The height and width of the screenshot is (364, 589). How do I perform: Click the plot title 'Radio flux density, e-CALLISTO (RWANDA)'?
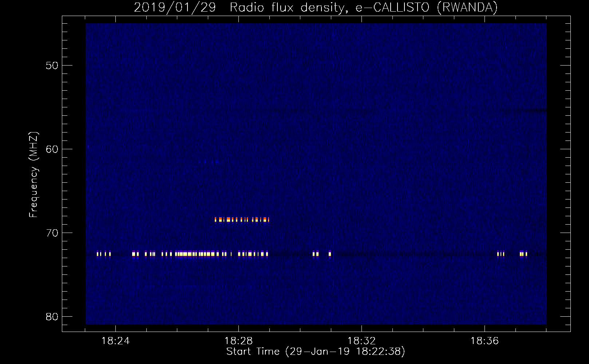point(364,7)
